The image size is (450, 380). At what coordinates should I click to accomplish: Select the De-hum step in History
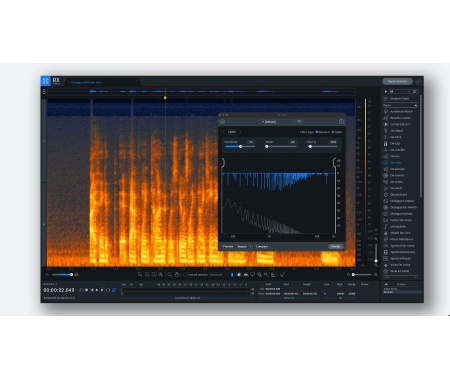[x=402, y=292]
